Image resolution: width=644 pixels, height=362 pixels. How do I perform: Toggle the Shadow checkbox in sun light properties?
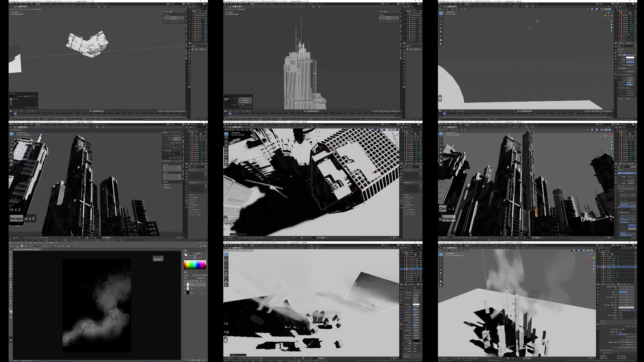pos(620,68)
